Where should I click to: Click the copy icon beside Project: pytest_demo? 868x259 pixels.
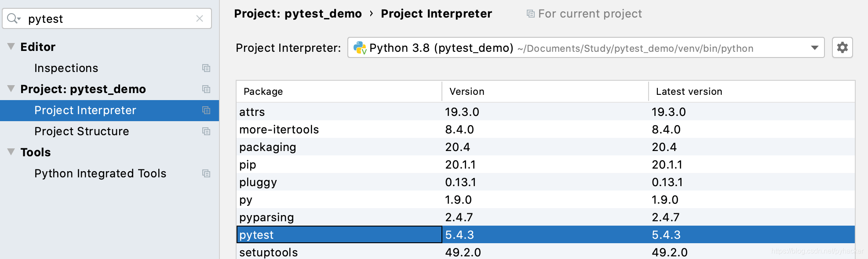[206, 89]
